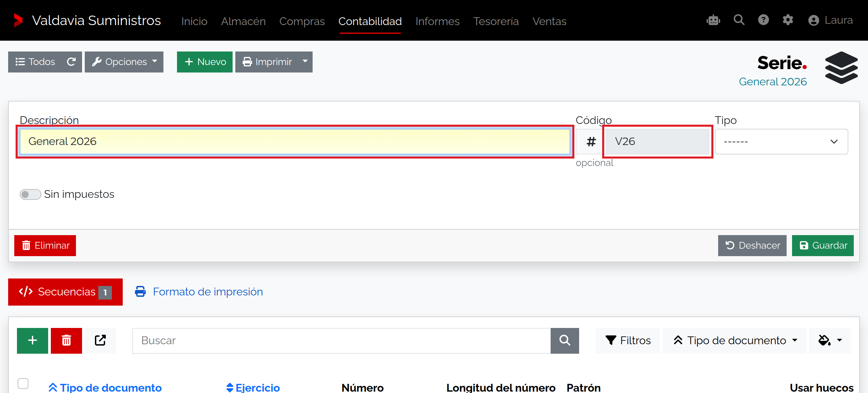Screen dimensions: 868x393
Task: Expand the Opciones dropdown
Action: click(124, 62)
